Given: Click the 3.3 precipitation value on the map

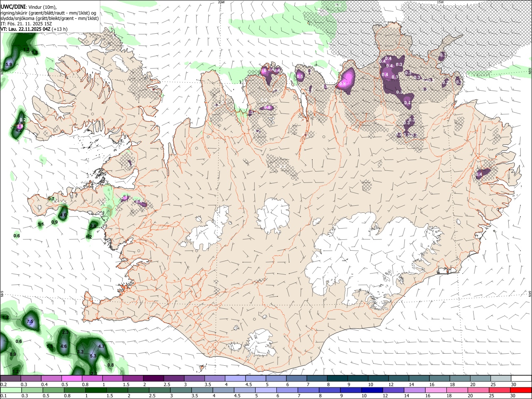Looking at the screenshot, I should click(x=81, y=352).
